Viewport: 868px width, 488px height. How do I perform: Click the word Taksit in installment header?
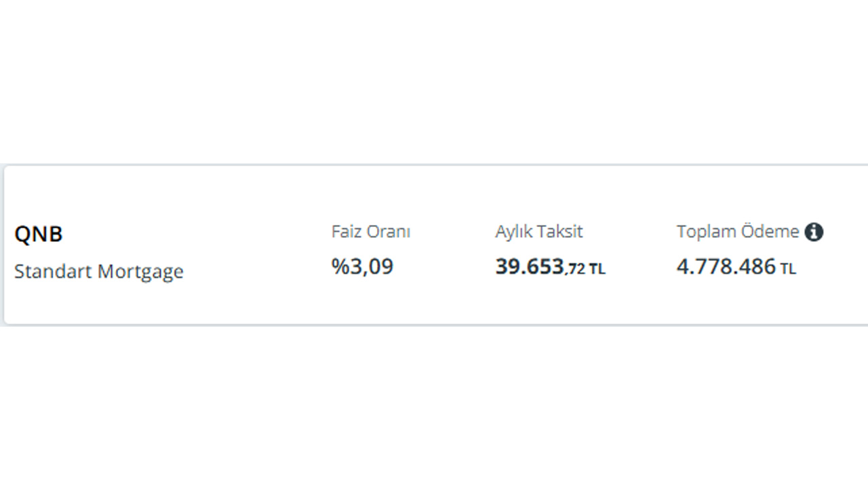(x=561, y=232)
